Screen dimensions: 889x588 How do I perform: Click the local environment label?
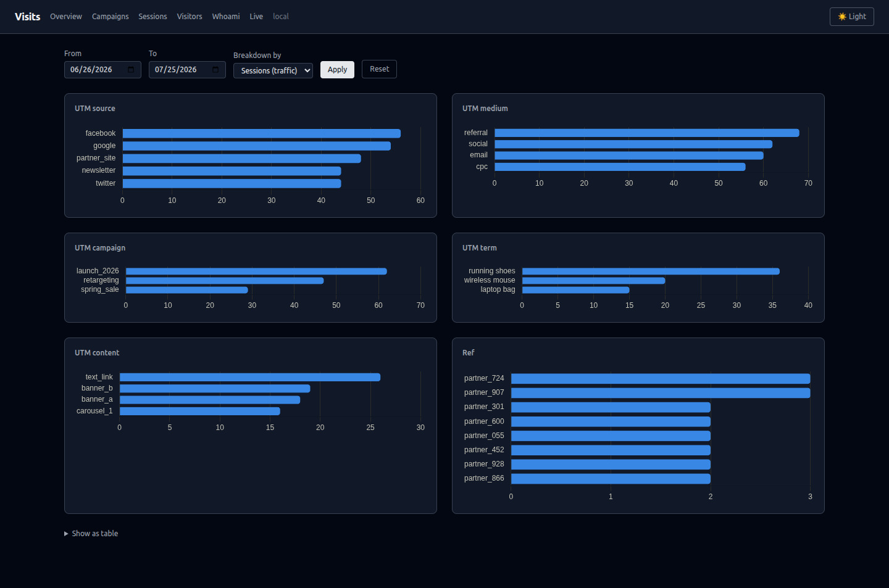click(281, 17)
